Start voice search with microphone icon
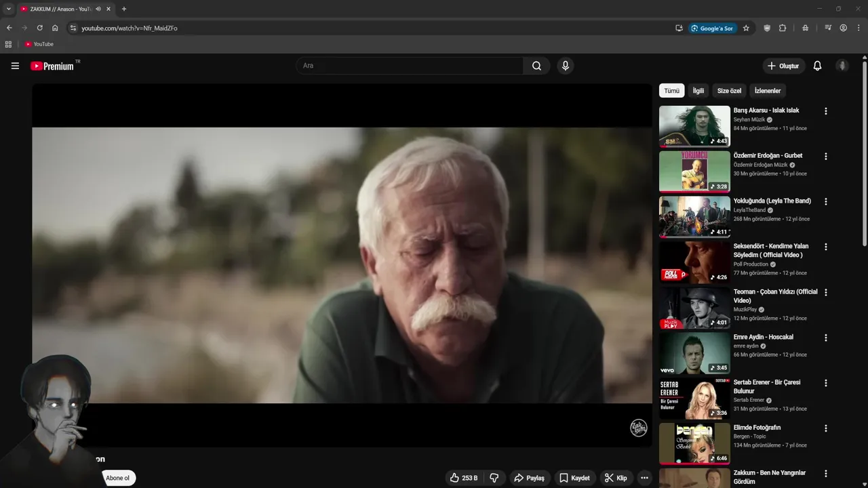The width and height of the screenshot is (868, 488). point(566,66)
